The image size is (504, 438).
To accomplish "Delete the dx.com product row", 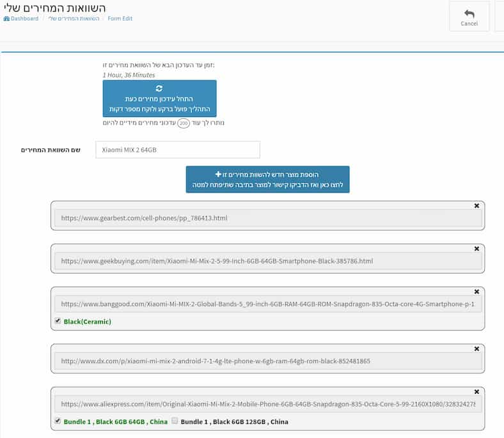I will point(476,348).
